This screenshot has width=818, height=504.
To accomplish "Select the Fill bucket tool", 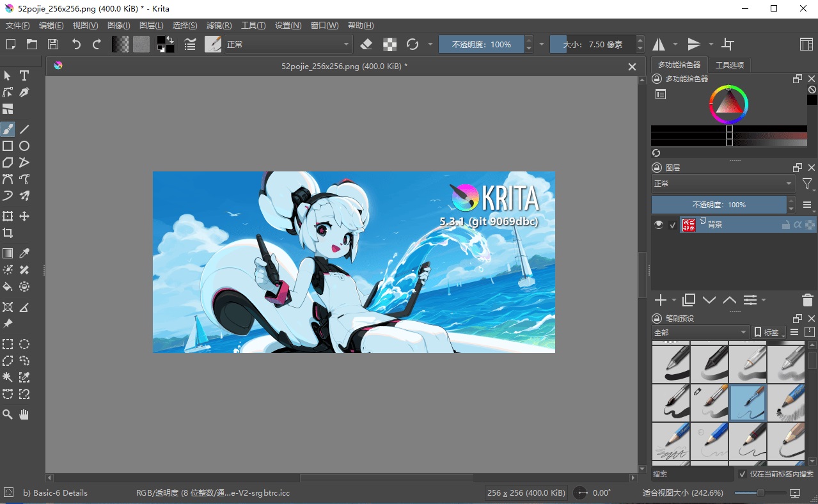I will coord(8,287).
